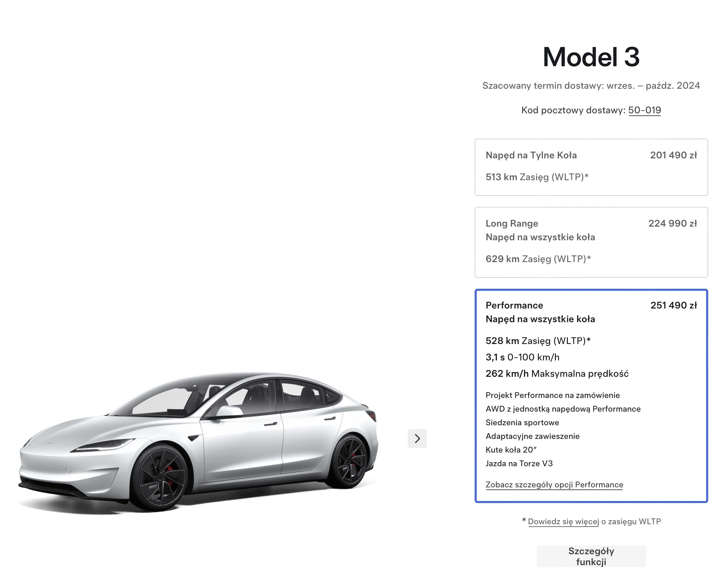The image size is (728, 572).
Task: Click the 528 km Zasięg range text
Action: 538,341
